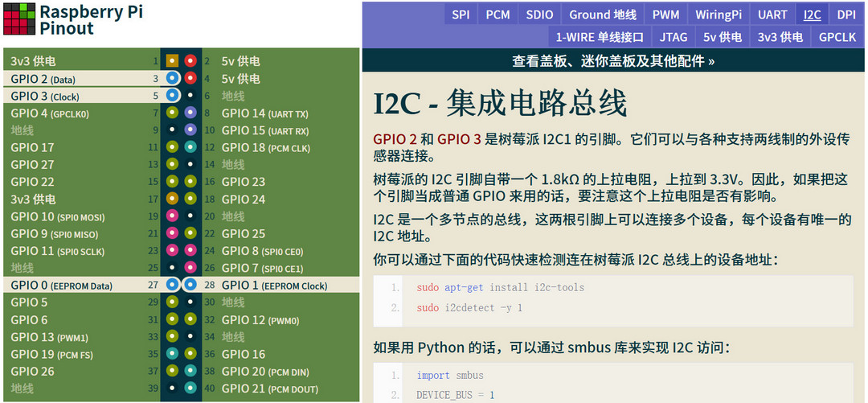Select pin 12 teal PCM CLK dot
Screen dimensions: 868x403
(190, 147)
